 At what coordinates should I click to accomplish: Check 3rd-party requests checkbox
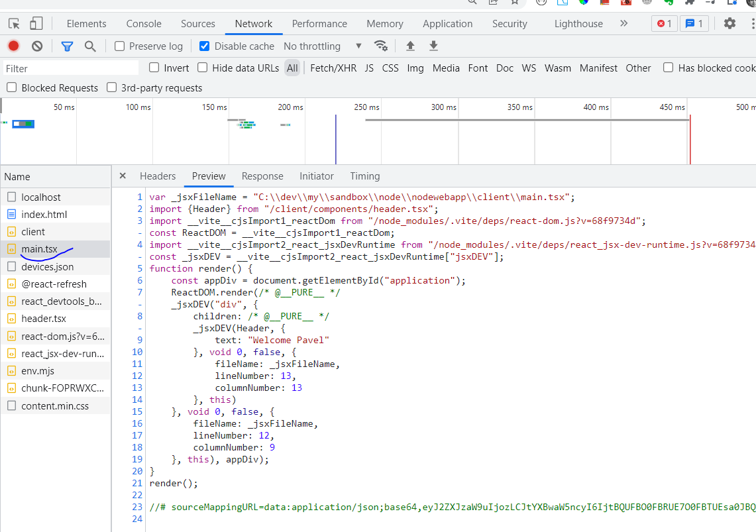pyautogui.click(x=112, y=87)
